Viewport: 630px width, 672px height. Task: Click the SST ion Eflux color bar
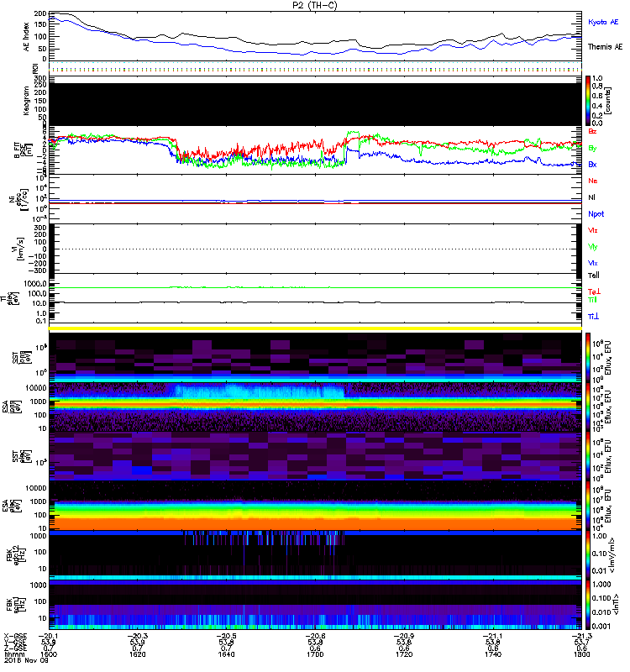pyautogui.click(x=589, y=357)
